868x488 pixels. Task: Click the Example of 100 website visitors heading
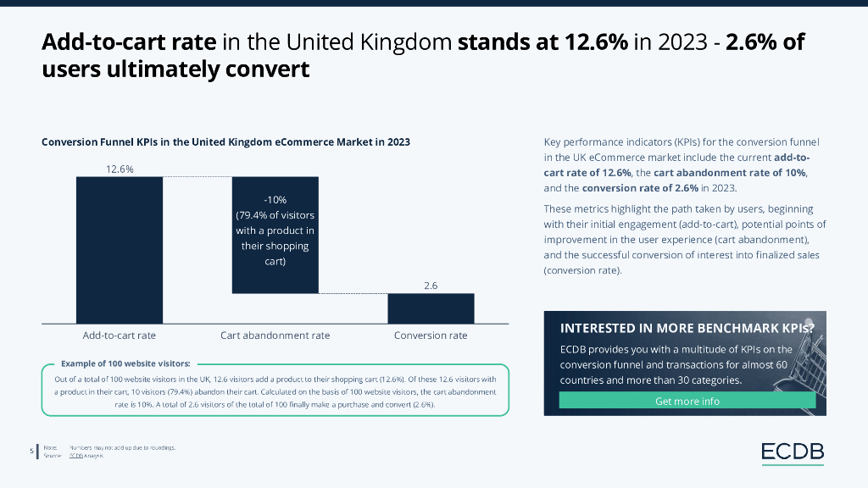click(x=125, y=363)
